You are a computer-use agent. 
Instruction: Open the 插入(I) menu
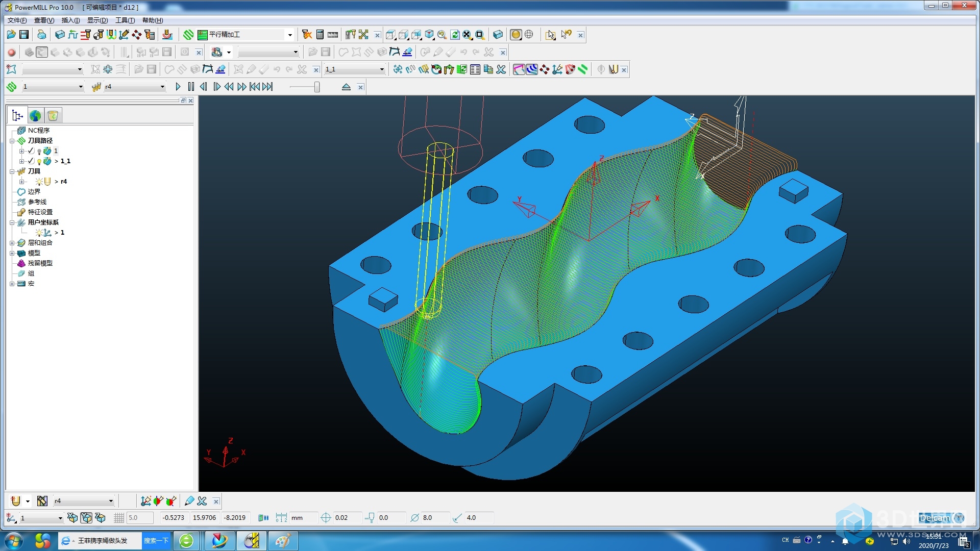tap(70, 20)
